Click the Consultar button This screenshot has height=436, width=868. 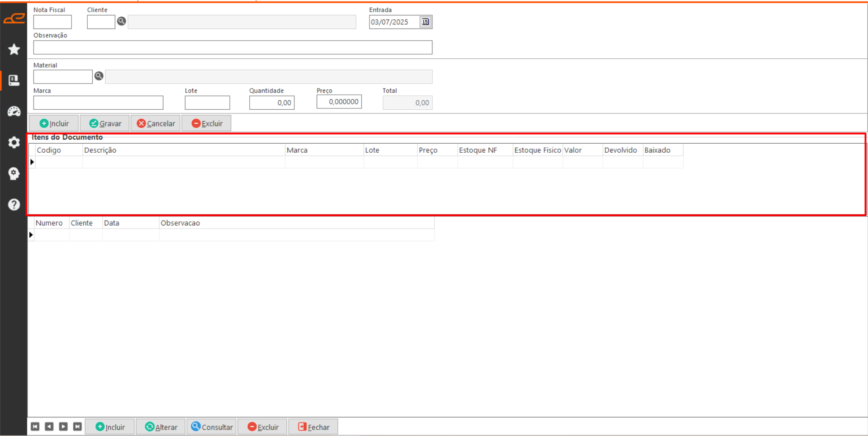pyautogui.click(x=212, y=427)
